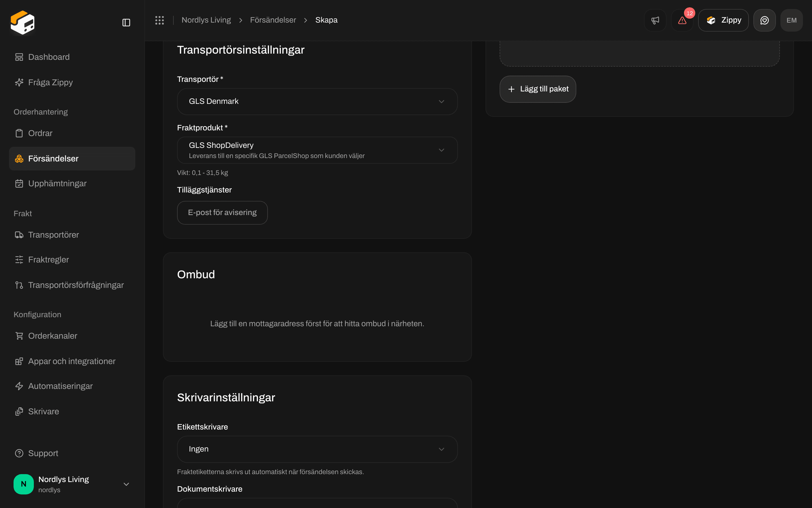Open the apps grid icon
The width and height of the screenshot is (812, 508).
(159, 20)
